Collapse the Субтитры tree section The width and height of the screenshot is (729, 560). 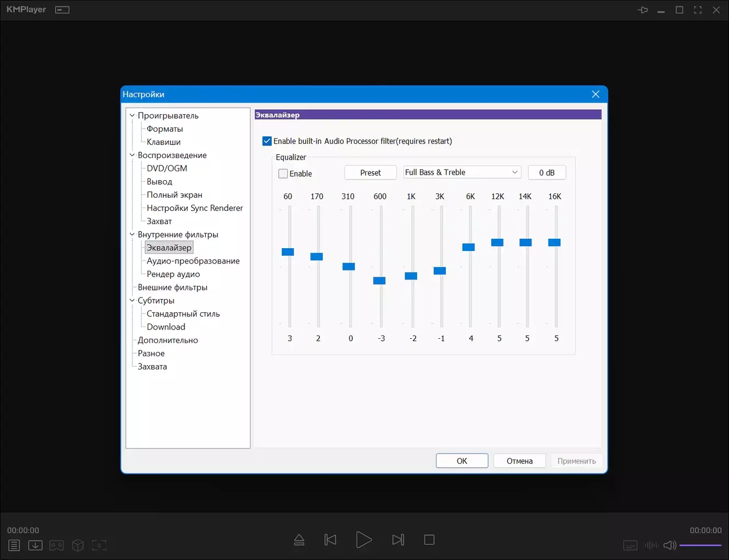tap(132, 301)
